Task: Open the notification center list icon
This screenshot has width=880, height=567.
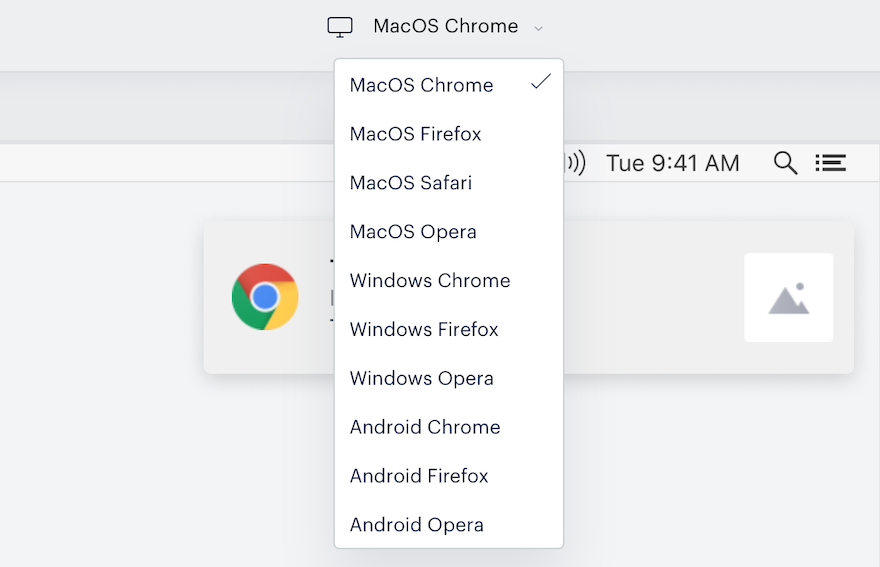Action: [831, 163]
